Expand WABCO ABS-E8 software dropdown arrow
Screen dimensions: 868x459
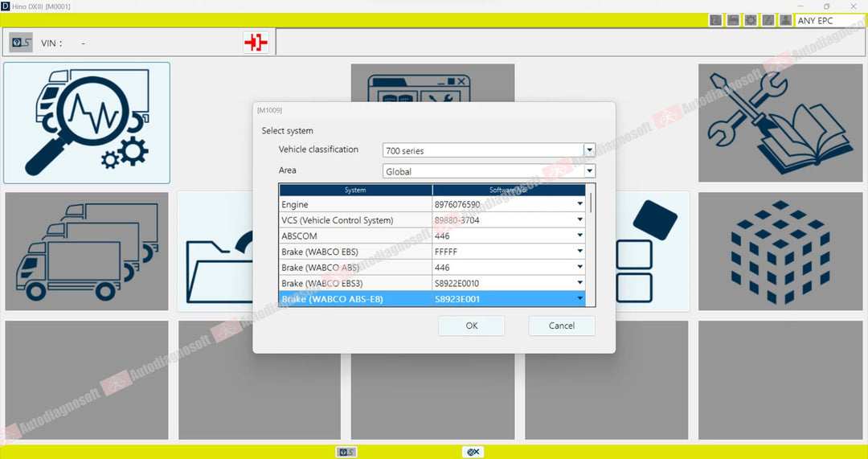pos(579,299)
